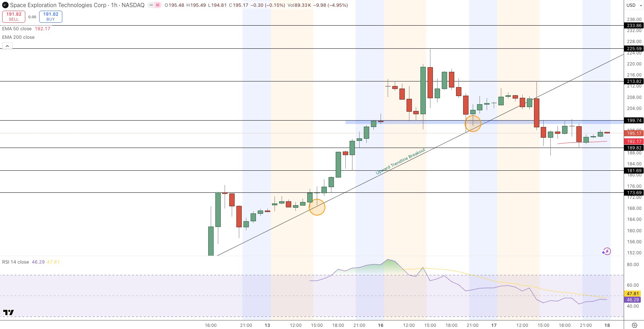Click the TradingView logo
Image resolution: width=644 pixels, height=329 pixels.
click(9, 312)
